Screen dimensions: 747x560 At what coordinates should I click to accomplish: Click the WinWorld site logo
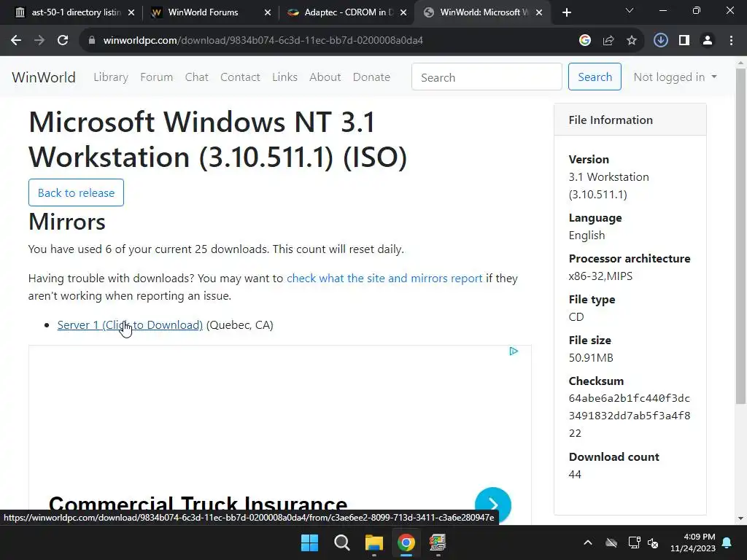pyautogui.click(x=43, y=77)
